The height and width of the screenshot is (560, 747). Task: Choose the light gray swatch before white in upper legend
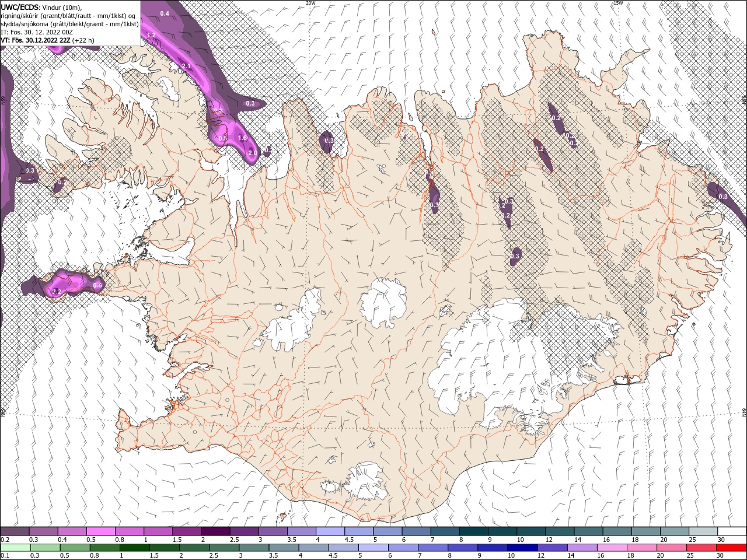point(703,531)
